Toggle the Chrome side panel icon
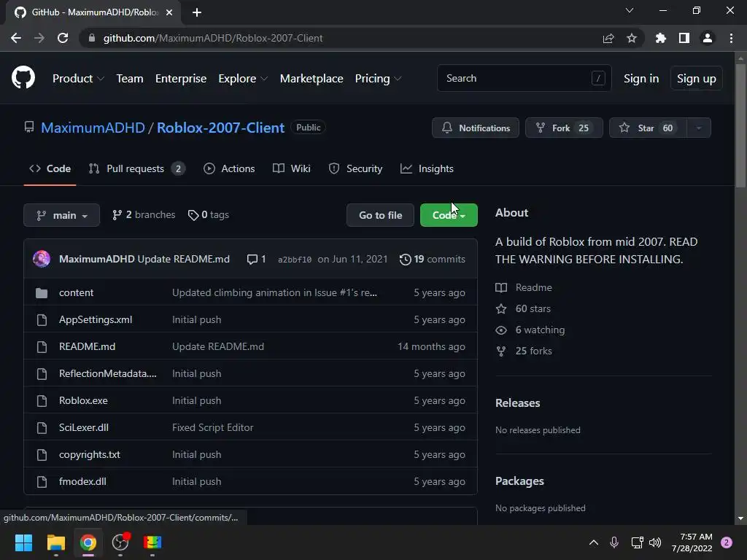Image resolution: width=747 pixels, height=560 pixels. (x=684, y=38)
